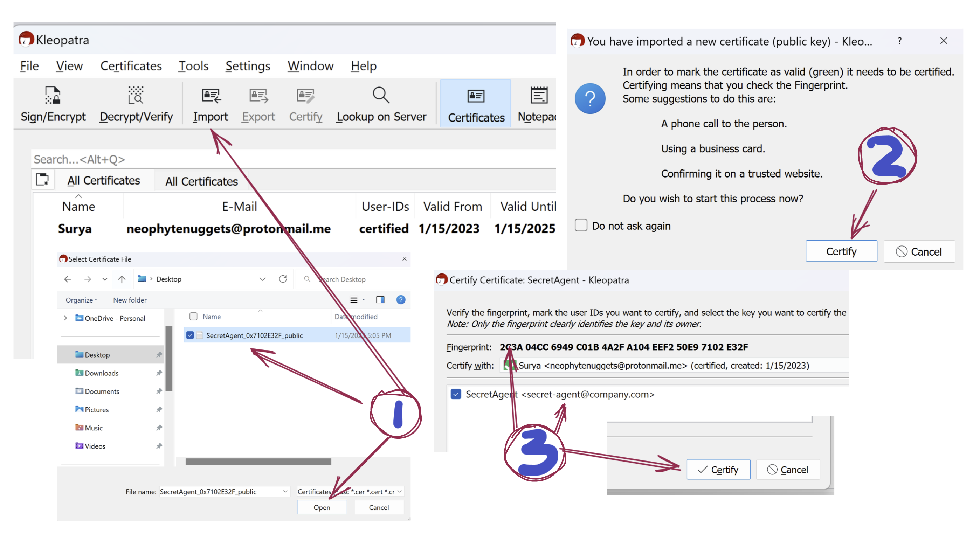Go forward in the file dialog
The width and height of the screenshot is (980, 534).
point(88,279)
